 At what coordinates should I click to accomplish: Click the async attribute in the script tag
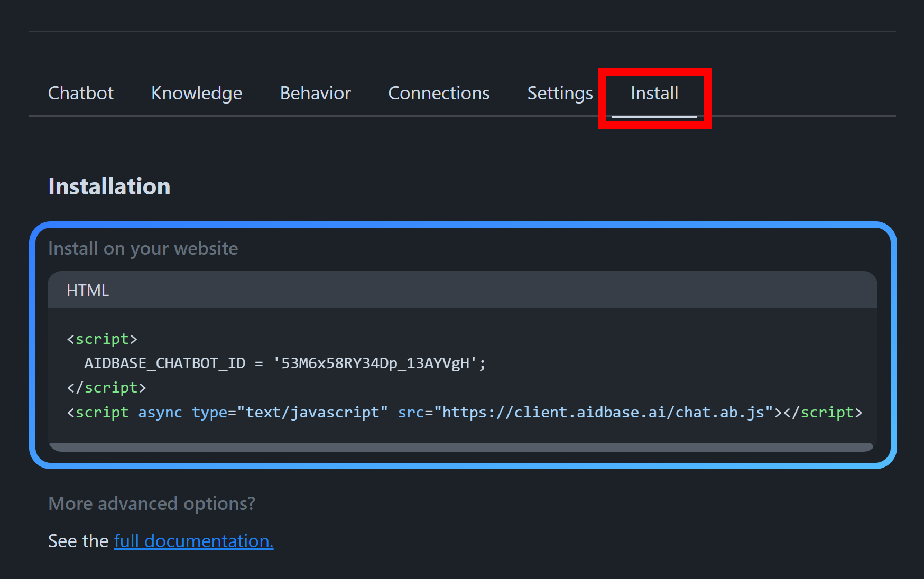click(x=160, y=413)
